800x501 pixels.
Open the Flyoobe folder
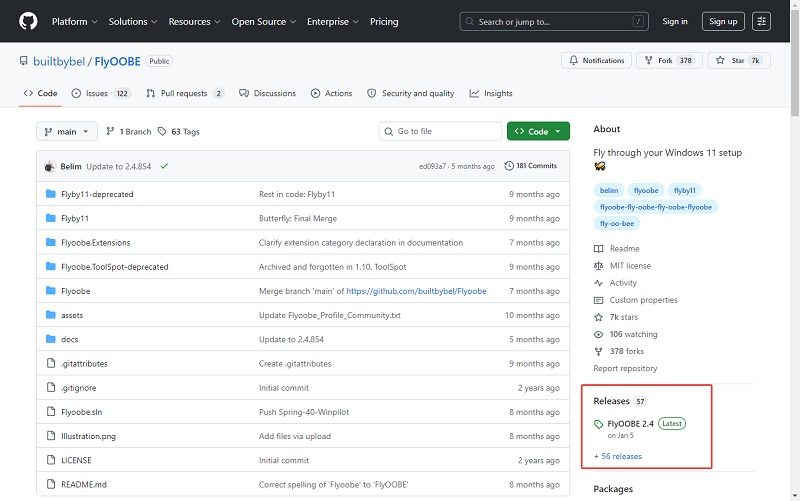click(76, 291)
